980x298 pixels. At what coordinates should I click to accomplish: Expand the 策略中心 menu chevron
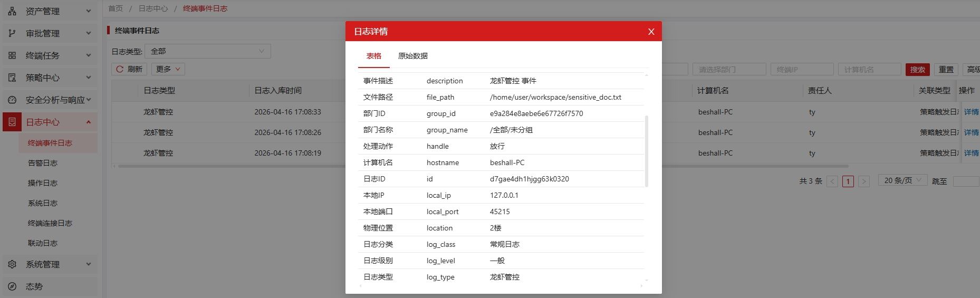(89, 78)
